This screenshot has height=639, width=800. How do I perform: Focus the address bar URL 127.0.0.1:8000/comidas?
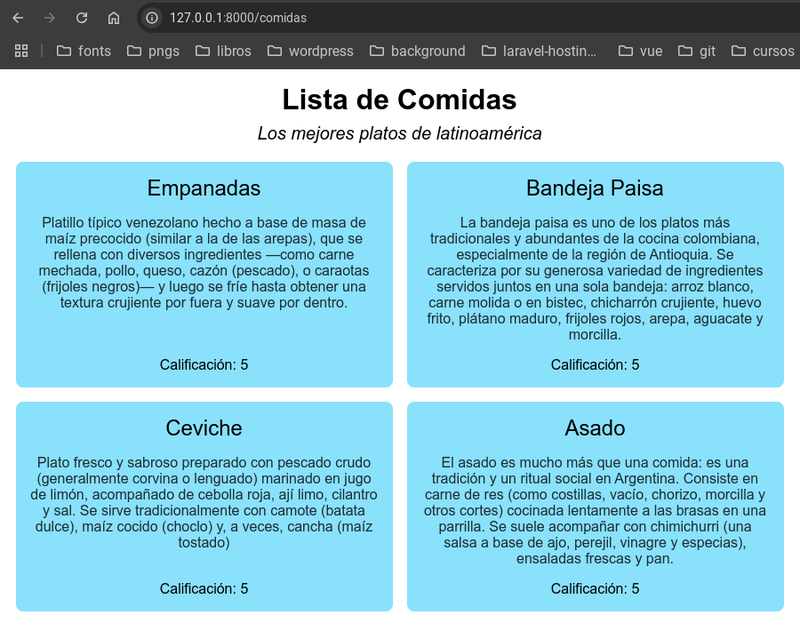pos(238,18)
